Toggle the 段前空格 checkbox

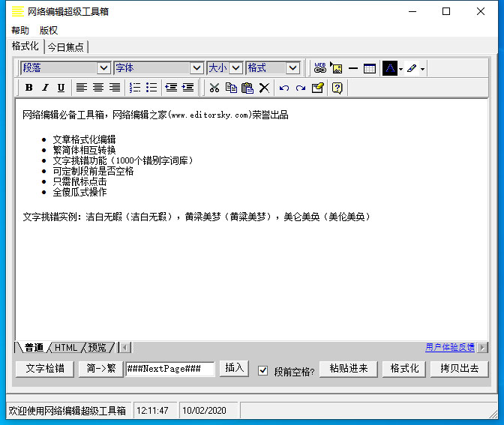tap(263, 371)
